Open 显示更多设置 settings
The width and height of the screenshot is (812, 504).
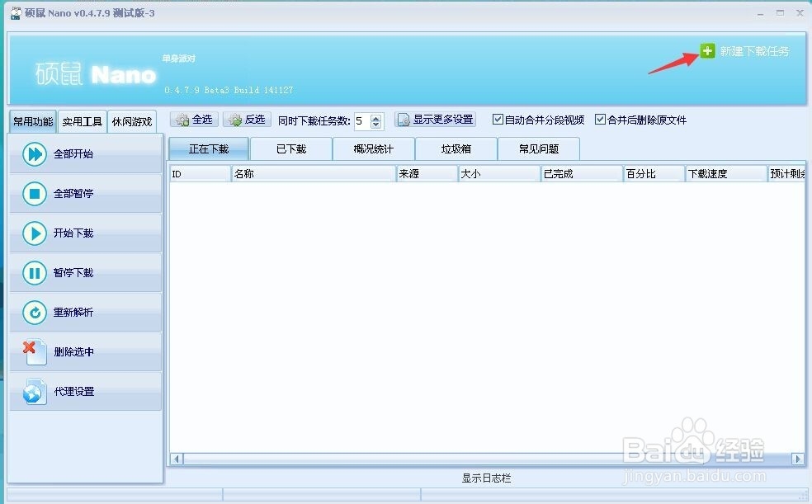click(436, 120)
